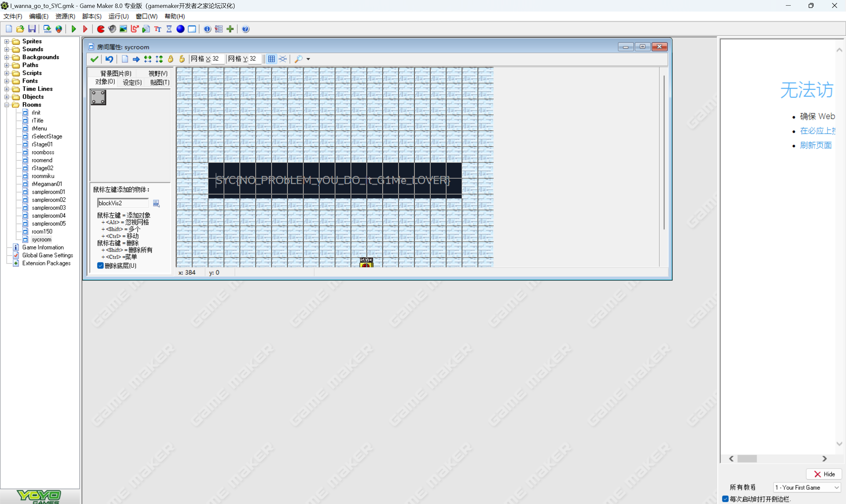Screen dimensions: 846x504
Task: Clear the room (blank page icon)
Action: 125,59
